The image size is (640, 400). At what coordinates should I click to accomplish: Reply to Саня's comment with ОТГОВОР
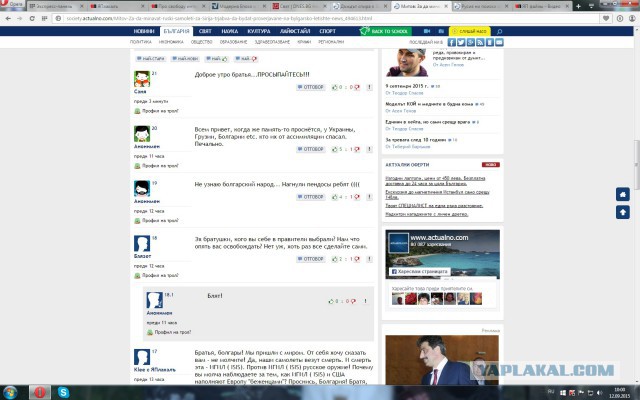point(311,87)
